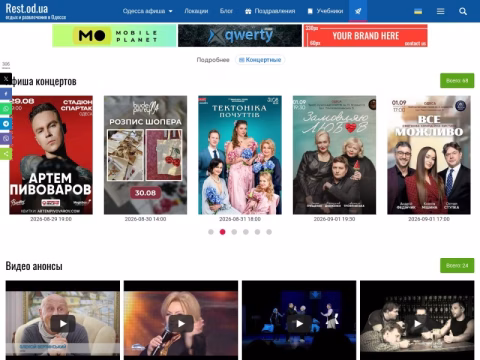Share page on Facebook
The height and width of the screenshot is (360, 480).
click(6, 94)
